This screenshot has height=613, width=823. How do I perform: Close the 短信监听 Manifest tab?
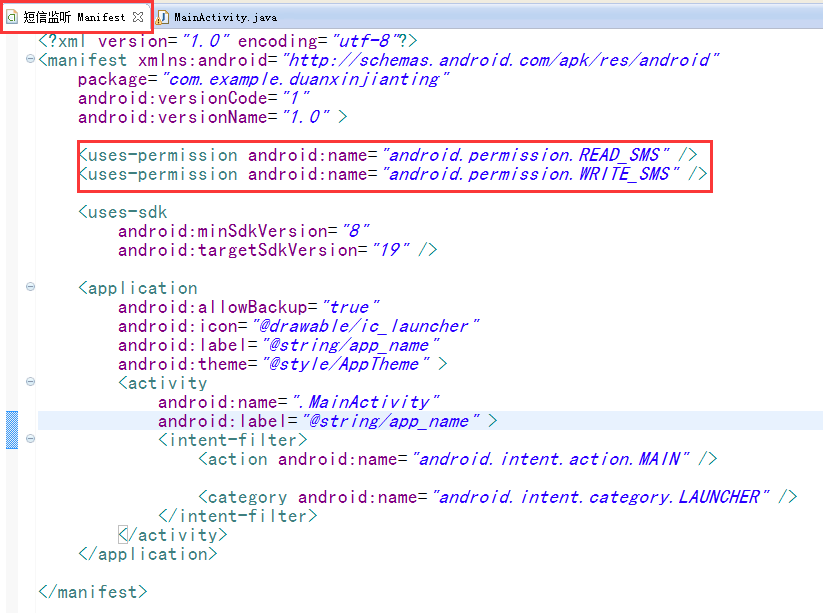pyautogui.click(x=138, y=17)
